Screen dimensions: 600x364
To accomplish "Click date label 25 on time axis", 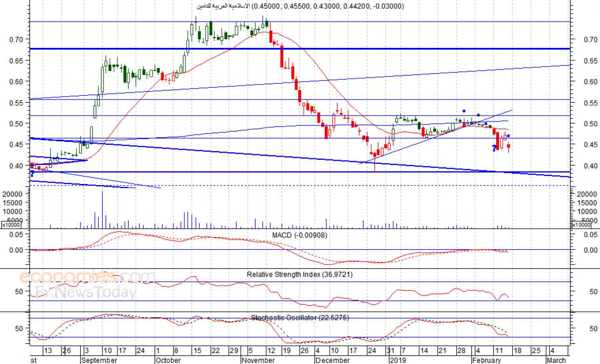I will coord(536,351).
